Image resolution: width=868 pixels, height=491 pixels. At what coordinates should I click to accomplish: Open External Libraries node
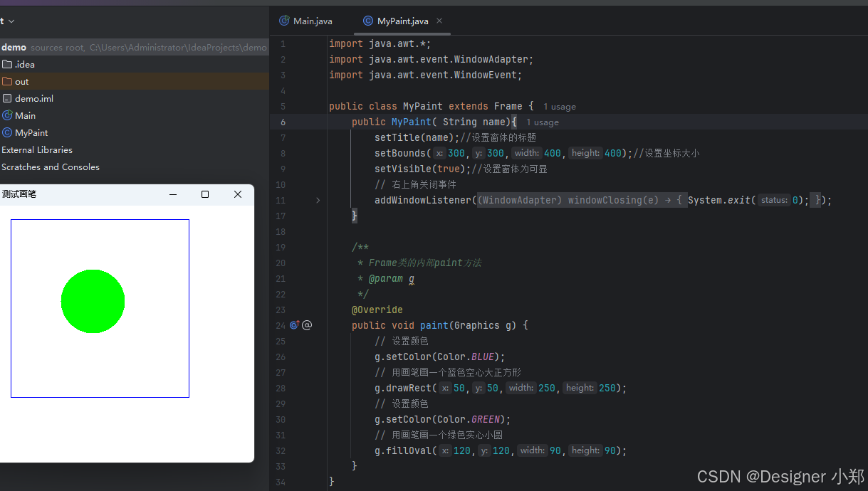[37, 149]
